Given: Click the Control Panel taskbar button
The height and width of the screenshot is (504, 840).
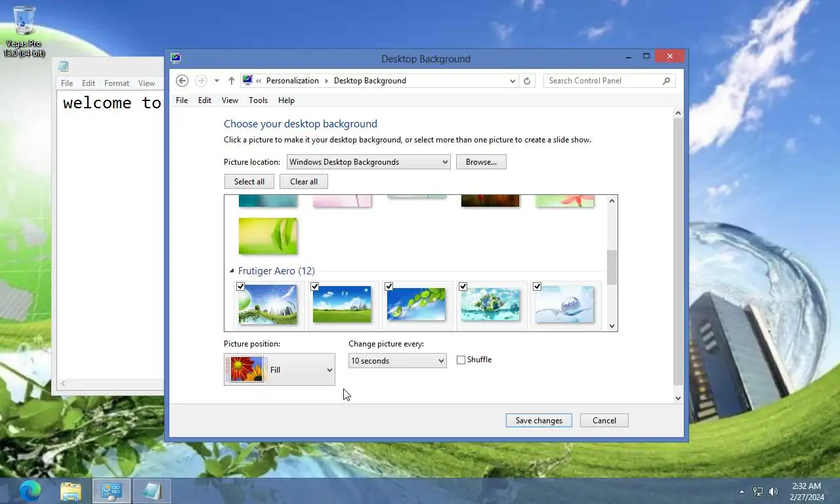Looking at the screenshot, I should click(x=112, y=491).
